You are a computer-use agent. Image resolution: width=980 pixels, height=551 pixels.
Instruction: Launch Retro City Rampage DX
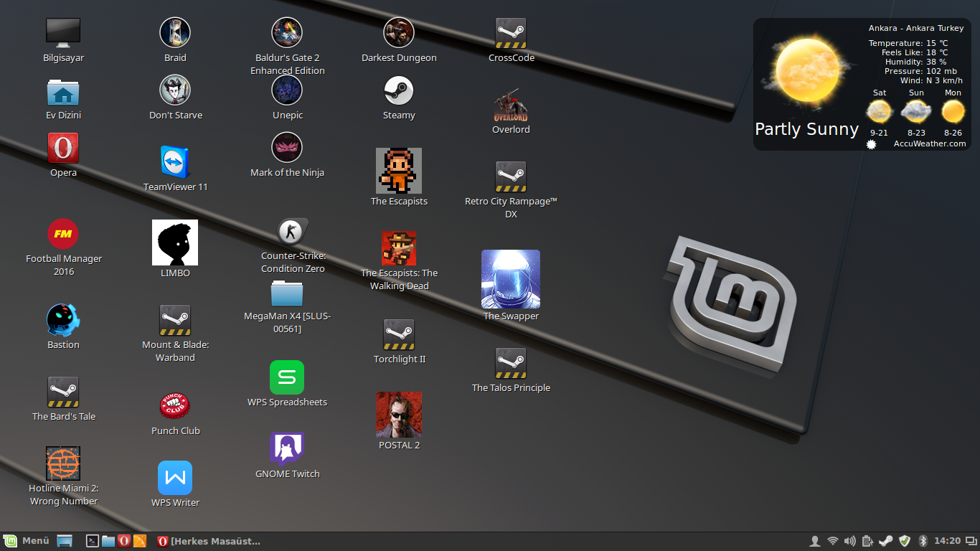point(511,176)
